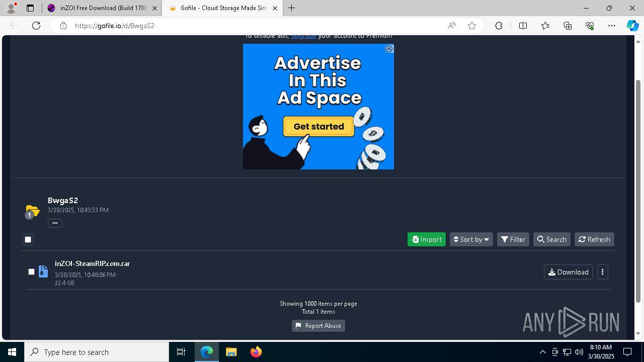Add this page to favorites
The width and height of the screenshot is (644, 362).
point(472,26)
